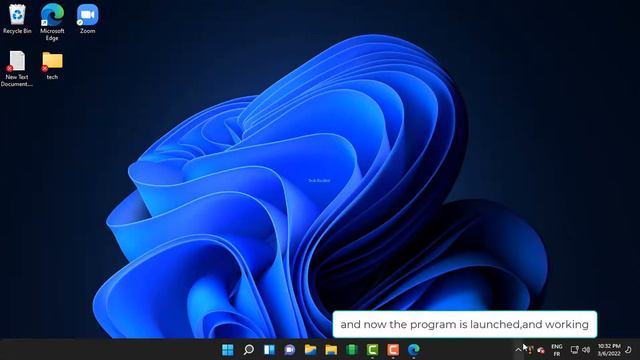Click the red-badged tray icon
640x360 pixels.
[541, 350]
